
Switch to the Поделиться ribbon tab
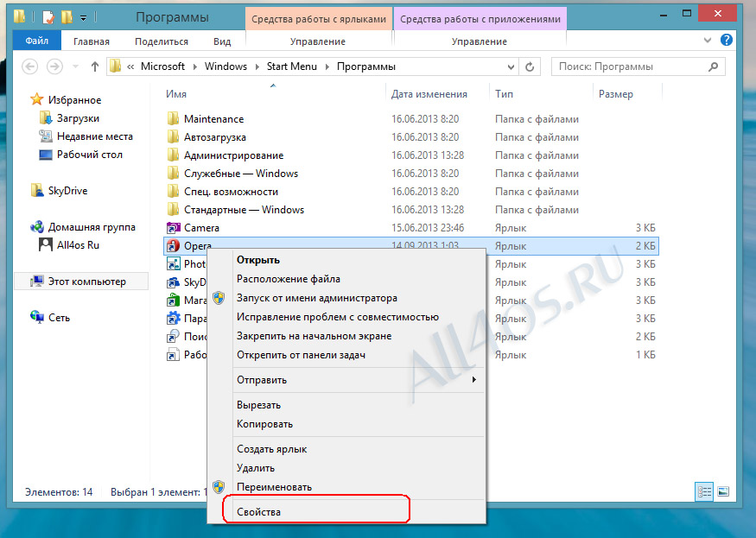pyautogui.click(x=162, y=41)
